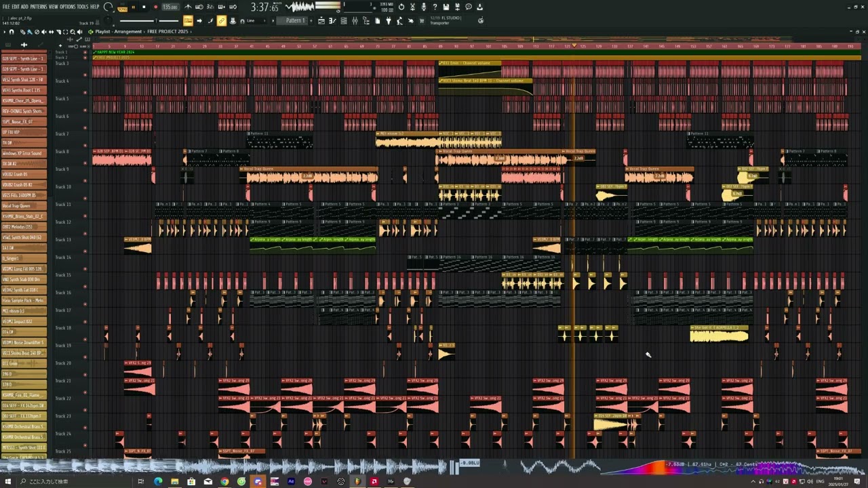Mute Track 12 using its mute dot
The image size is (868, 488).
pos(85,233)
